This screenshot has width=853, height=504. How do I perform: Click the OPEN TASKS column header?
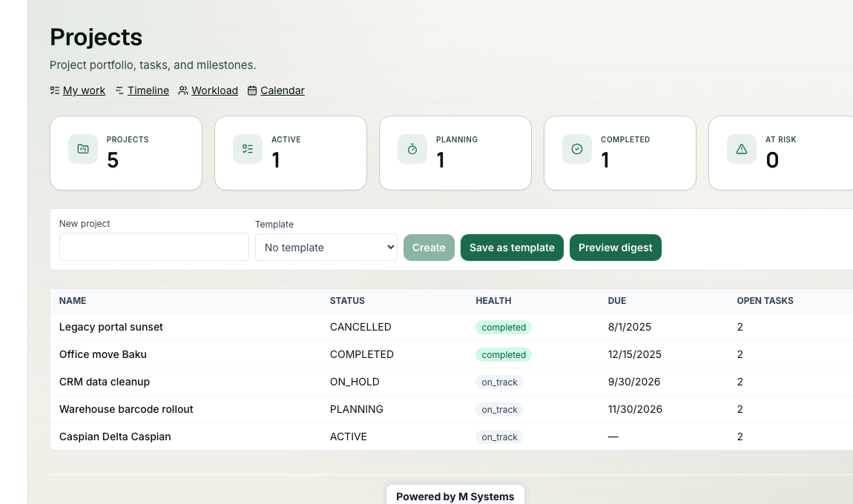[765, 301]
